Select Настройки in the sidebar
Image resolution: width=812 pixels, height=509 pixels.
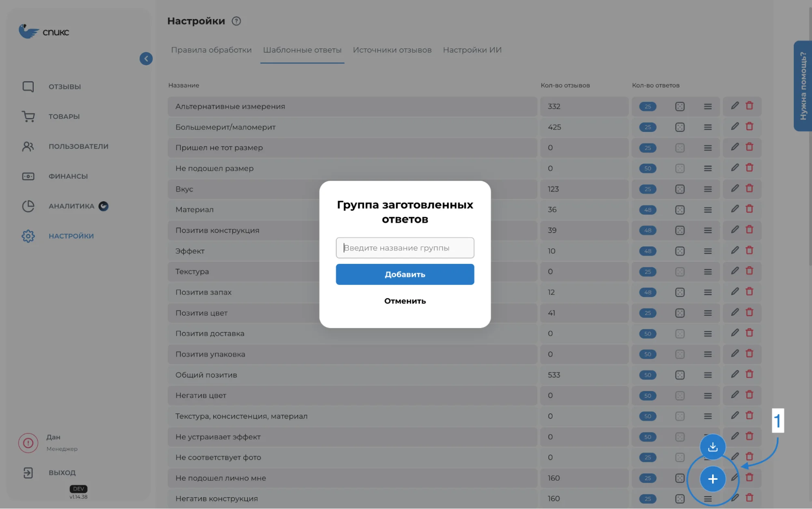point(58,236)
